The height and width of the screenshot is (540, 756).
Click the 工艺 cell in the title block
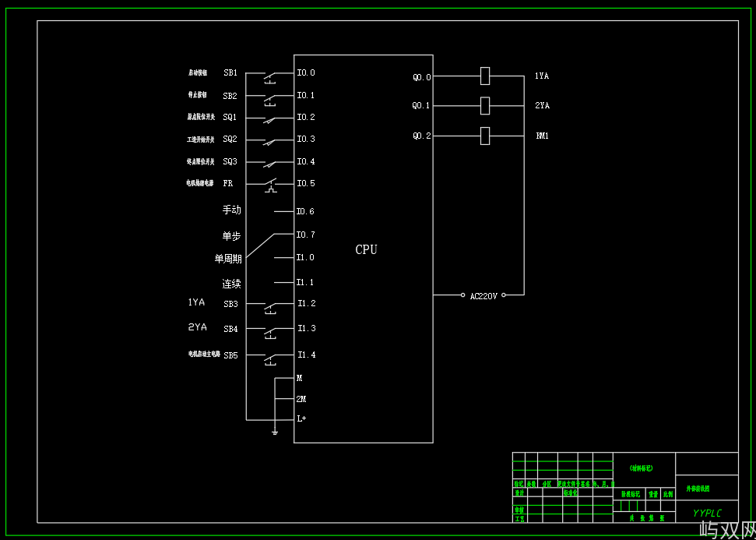[519, 519]
